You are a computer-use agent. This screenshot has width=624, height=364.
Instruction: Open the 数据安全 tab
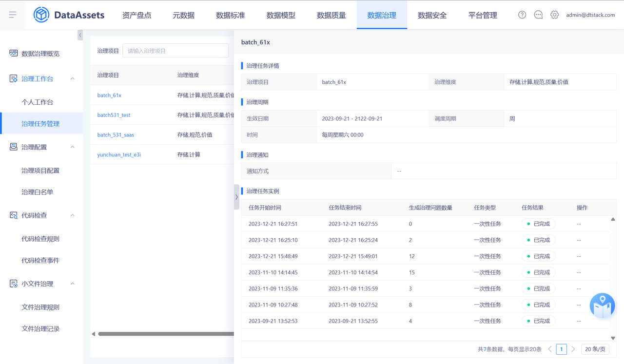(432, 15)
